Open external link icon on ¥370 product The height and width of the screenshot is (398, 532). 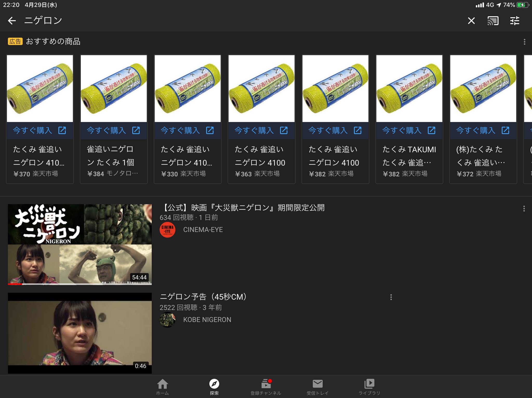point(62,130)
